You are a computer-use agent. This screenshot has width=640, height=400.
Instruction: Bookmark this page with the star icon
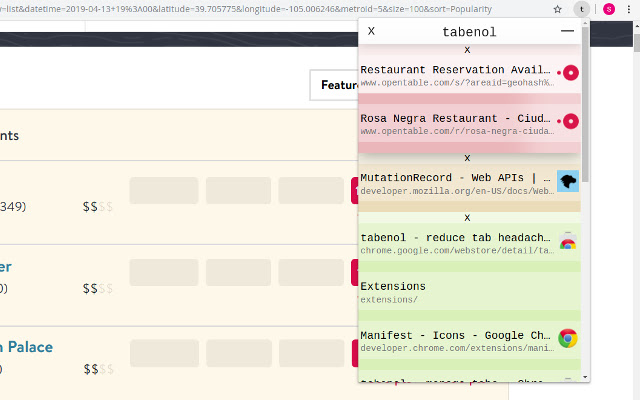click(558, 9)
